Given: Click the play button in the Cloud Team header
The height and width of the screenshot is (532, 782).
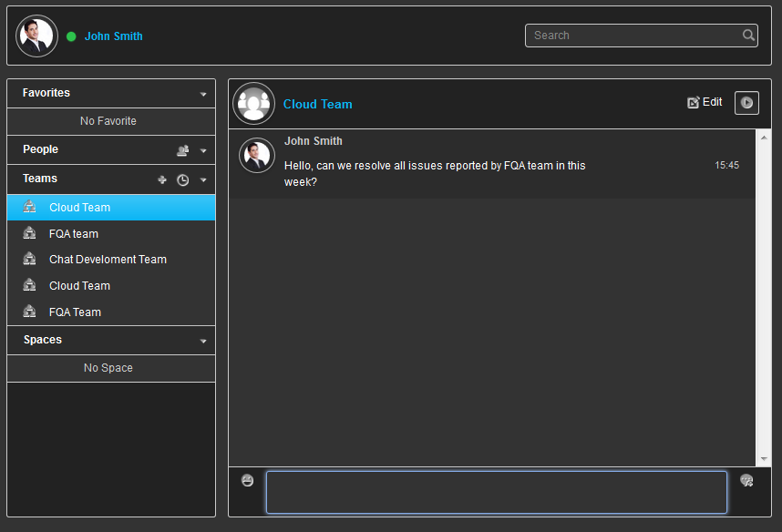Looking at the screenshot, I should [746, 103].
